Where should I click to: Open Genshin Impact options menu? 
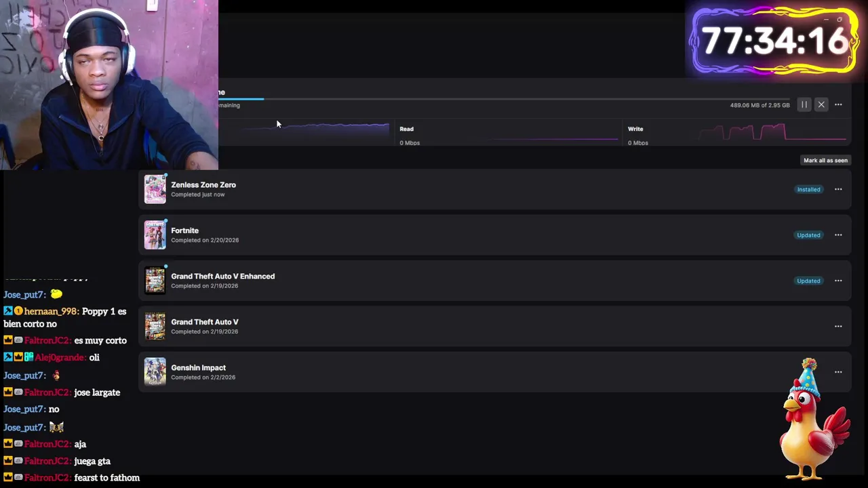click(x=838, y=372)
